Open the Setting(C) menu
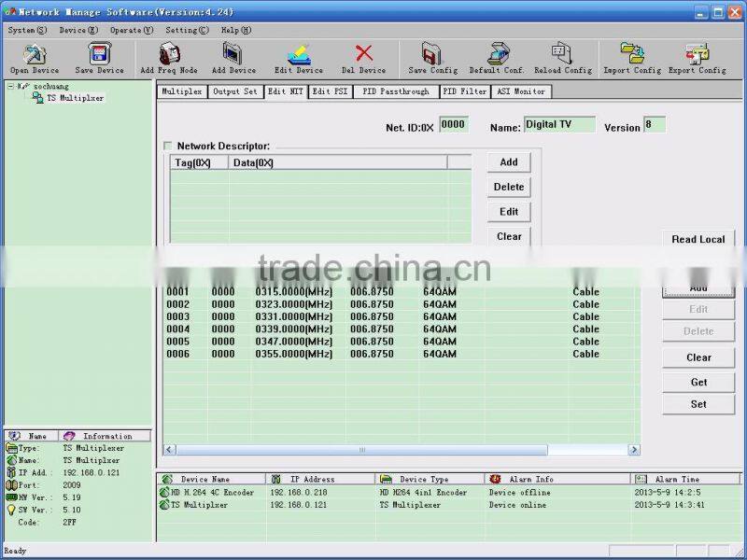 pyautogui.click(x=188, y=30)
